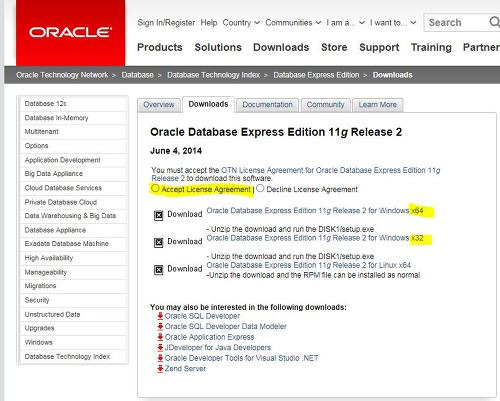This screenshot has height=401, width=500.
Task: Open the Solutions menu
Action: click(218, 47)
